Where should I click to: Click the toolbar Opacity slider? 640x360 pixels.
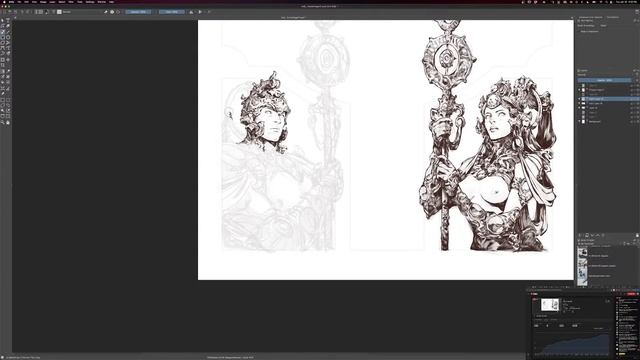click(x=138, y=12)
